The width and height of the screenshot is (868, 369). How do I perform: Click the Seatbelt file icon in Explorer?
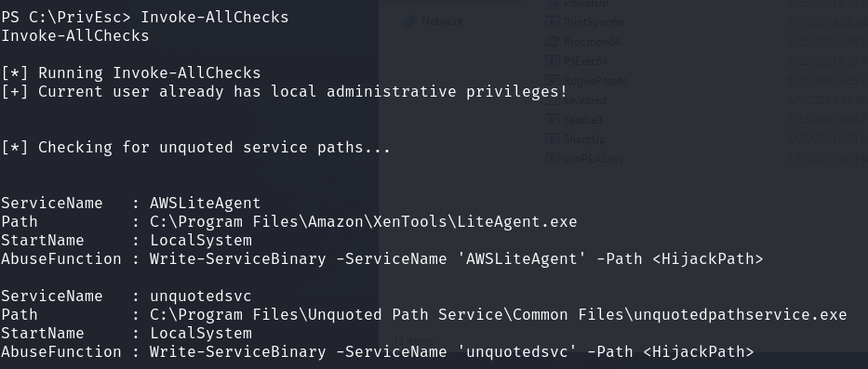pos(552,120)
